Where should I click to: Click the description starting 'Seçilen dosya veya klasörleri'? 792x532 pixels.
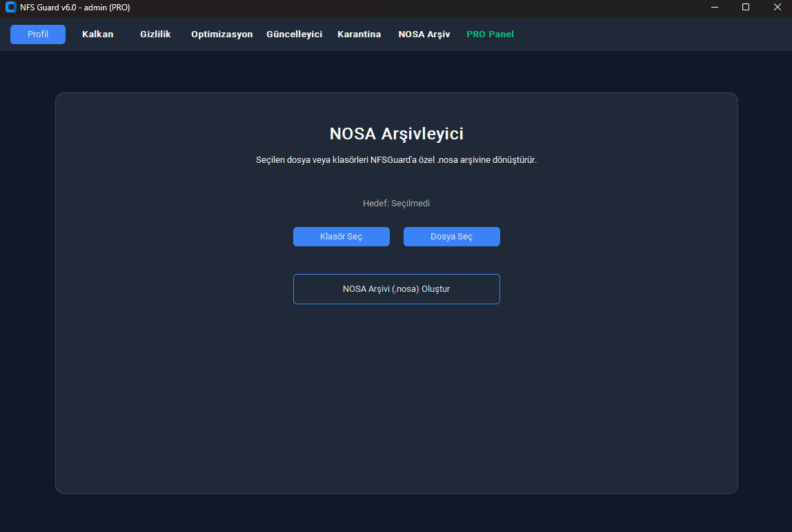pos(397,160)
